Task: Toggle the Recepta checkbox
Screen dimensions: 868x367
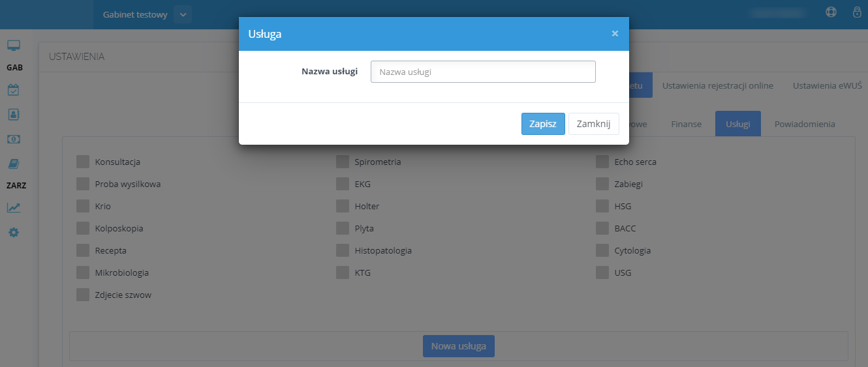Action: click(x=83, y=250)
